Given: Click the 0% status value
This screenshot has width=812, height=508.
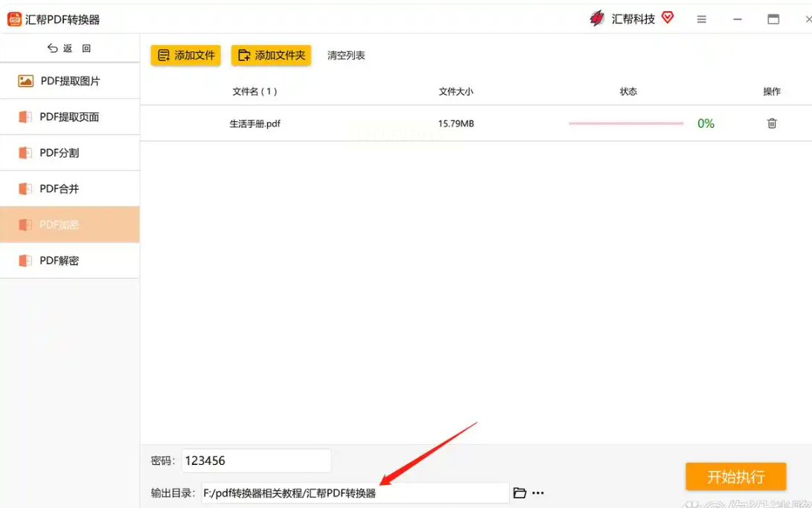Looking at the screenshot, I should 706,123.
